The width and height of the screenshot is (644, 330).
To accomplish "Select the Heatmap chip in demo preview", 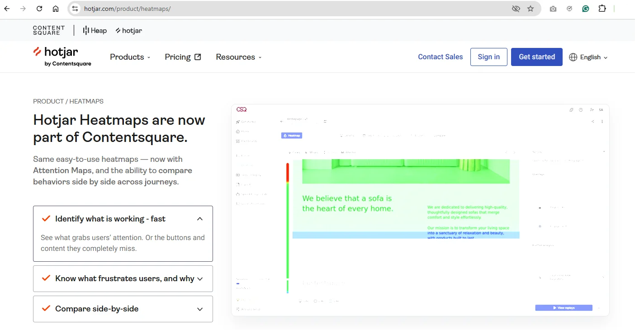I will [x=292, y=135].
